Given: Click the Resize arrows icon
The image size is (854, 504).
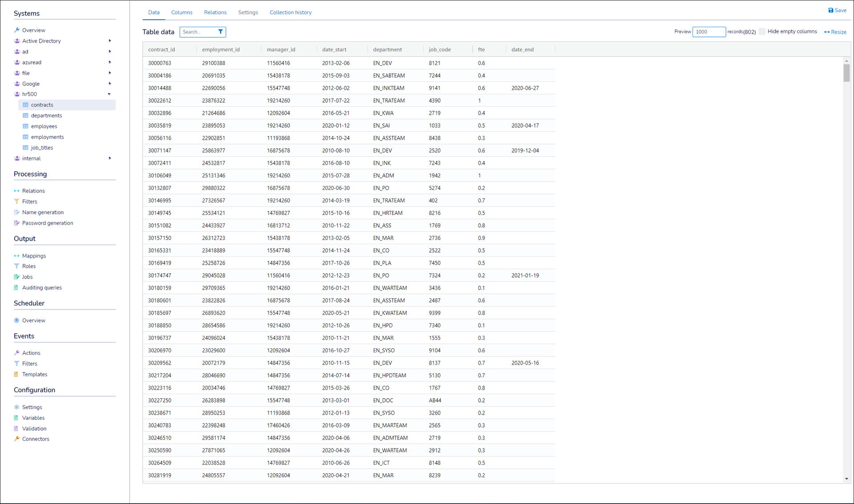Looking at the screenshot, I should click(827, 32).
